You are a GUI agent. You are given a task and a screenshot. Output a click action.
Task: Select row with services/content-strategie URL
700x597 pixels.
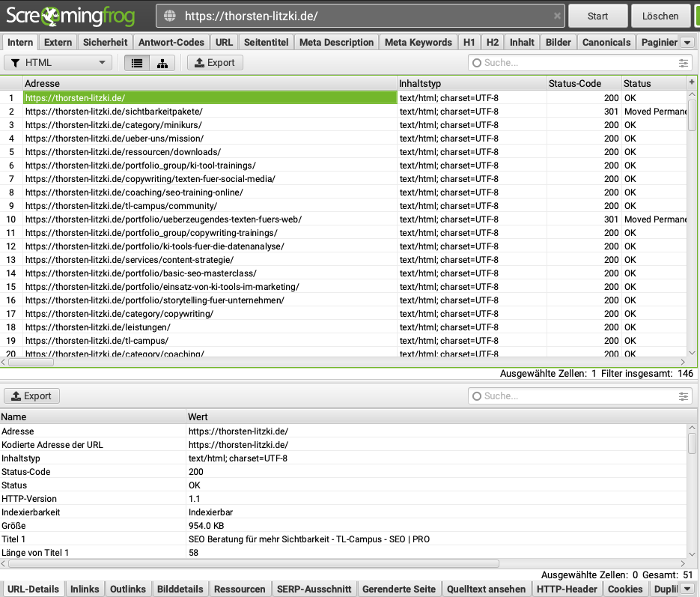pos(343,260)
